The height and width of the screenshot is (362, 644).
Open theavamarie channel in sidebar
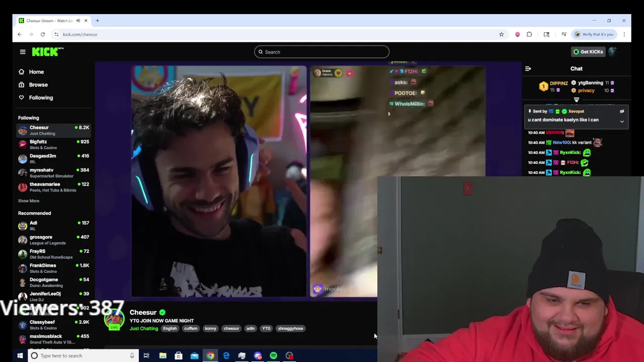coord(54,187)
